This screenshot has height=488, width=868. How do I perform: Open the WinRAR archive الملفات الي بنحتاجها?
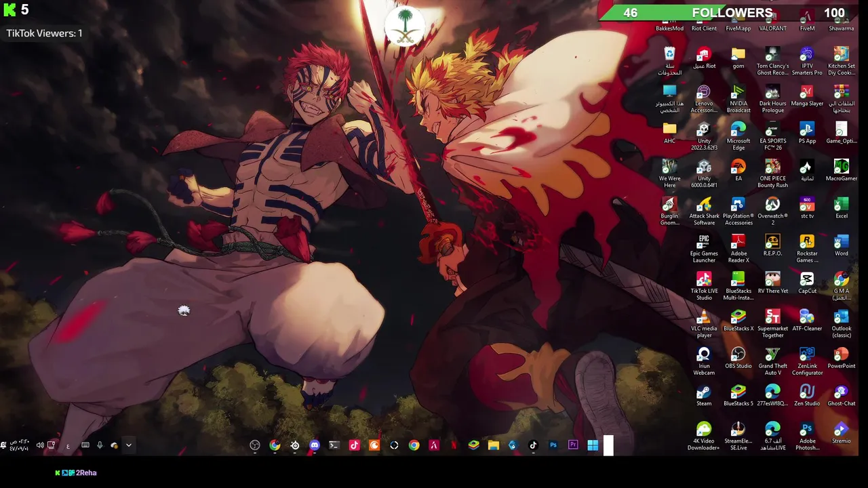(x=842, y=98)
